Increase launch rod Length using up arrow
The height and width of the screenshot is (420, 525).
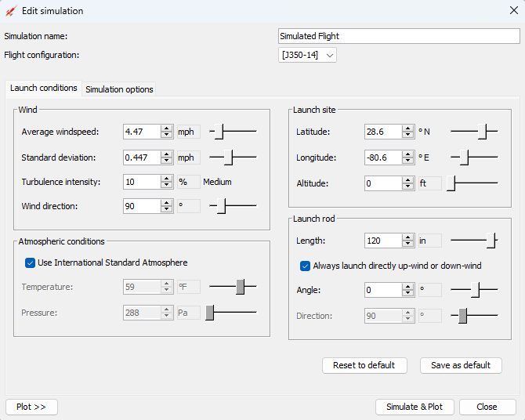coord(407,237)
